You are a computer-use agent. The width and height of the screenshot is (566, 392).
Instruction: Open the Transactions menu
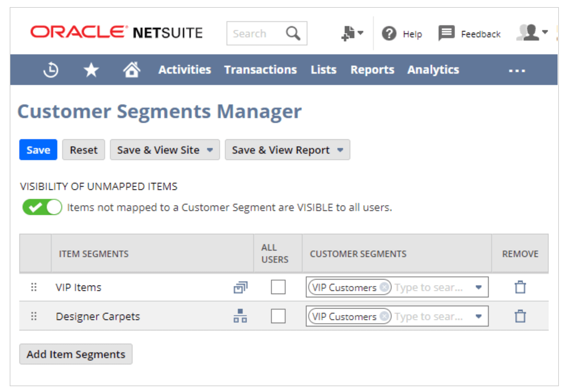click(x=260, y=70)
